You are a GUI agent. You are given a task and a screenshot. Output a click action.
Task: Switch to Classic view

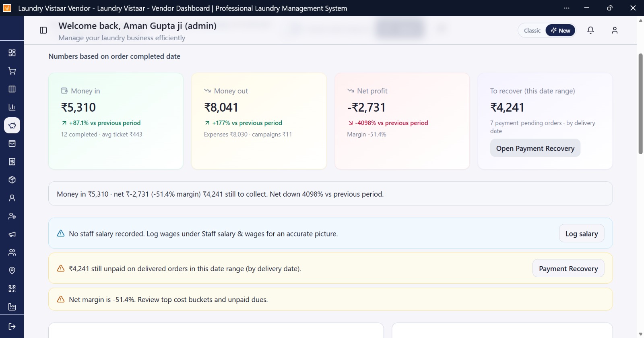click(532, 31)
